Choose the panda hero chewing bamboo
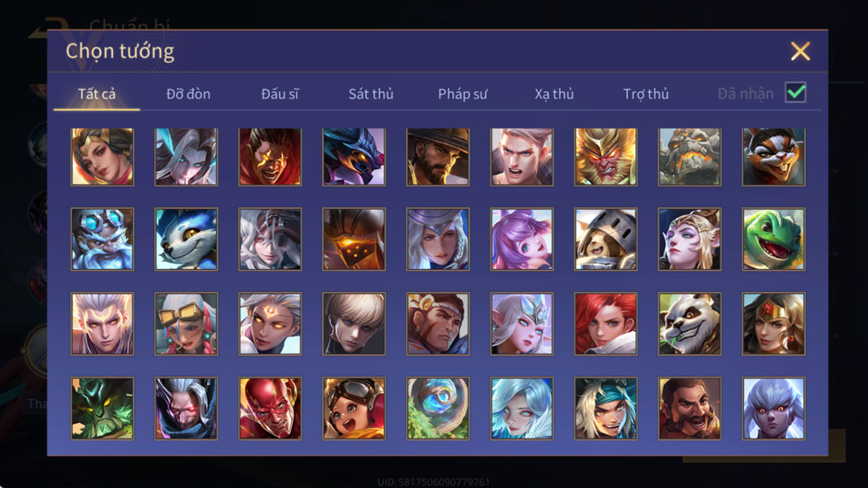The width and height of the screenshot is (868, 488). pos(690,324)
